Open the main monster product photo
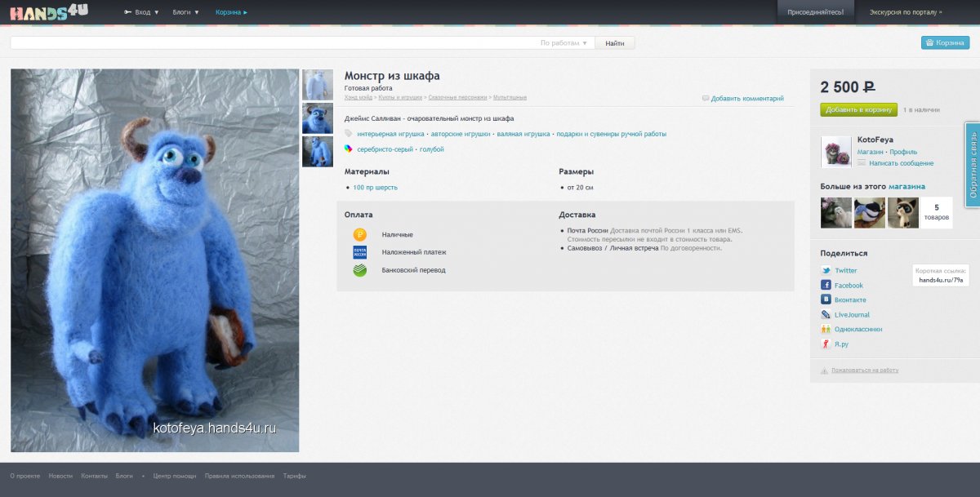This screenshot has width=980, height=497. click(154, 260)
